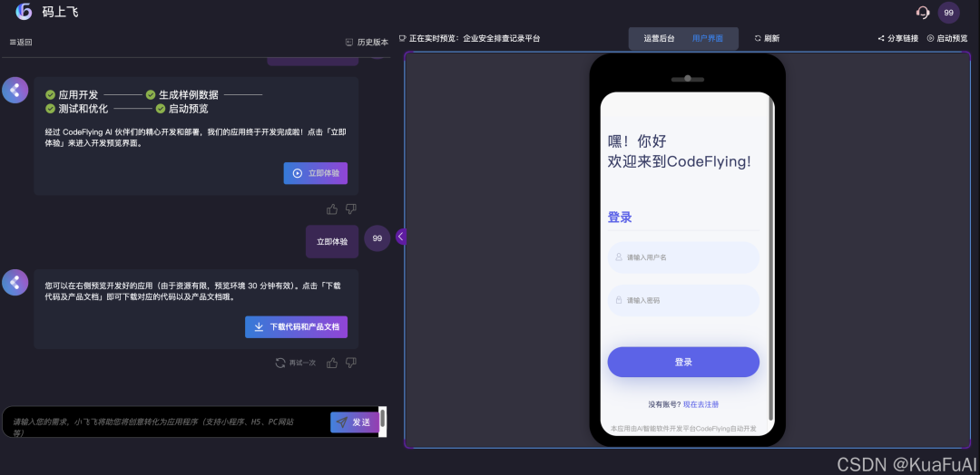This screenshot has width=980, height=475.
Task: Like the download message reply
Action: click(x=332, y=363)
